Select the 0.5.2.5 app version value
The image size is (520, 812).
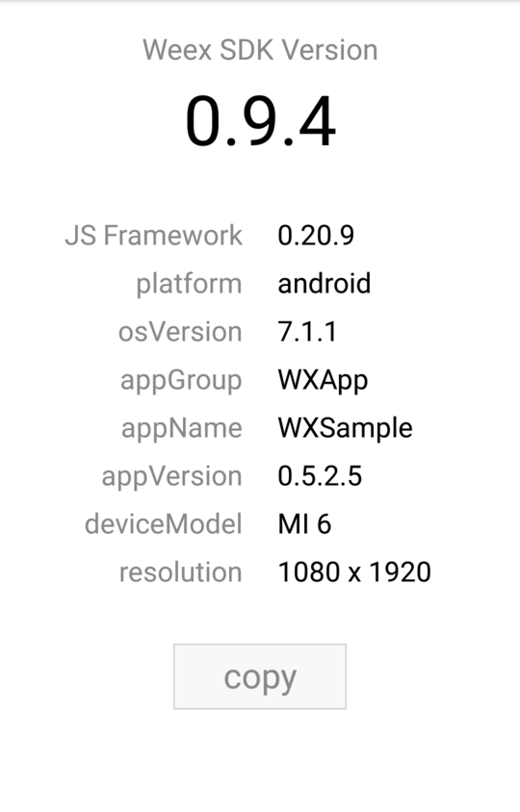pos(320,476)
